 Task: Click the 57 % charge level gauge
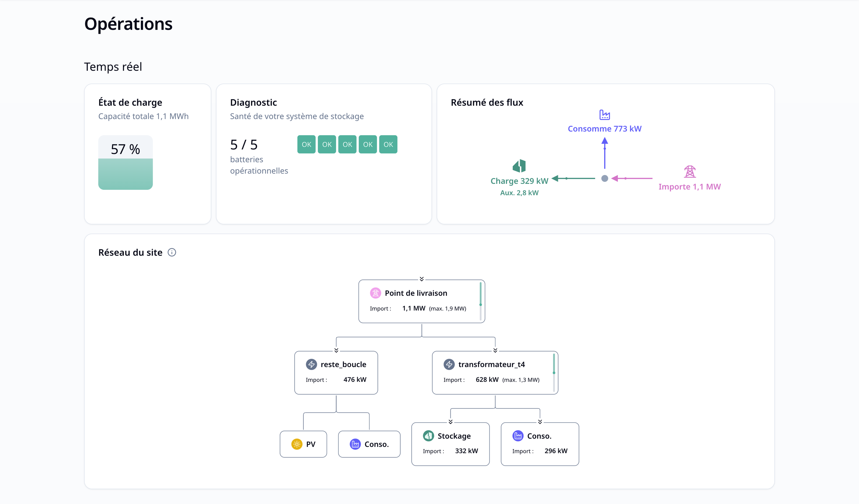tap(125, 163)
